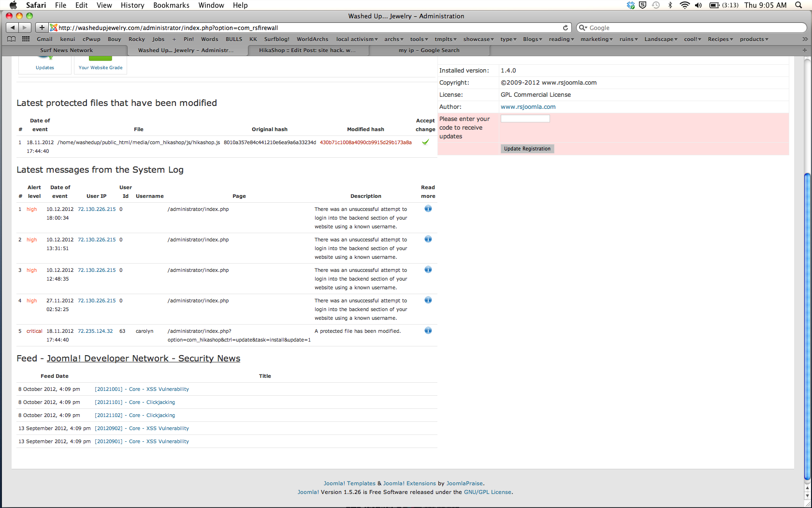
Task: Click the Bluetooth icon in menu bar
Action: pyautogui.click(x=670, y=5)
